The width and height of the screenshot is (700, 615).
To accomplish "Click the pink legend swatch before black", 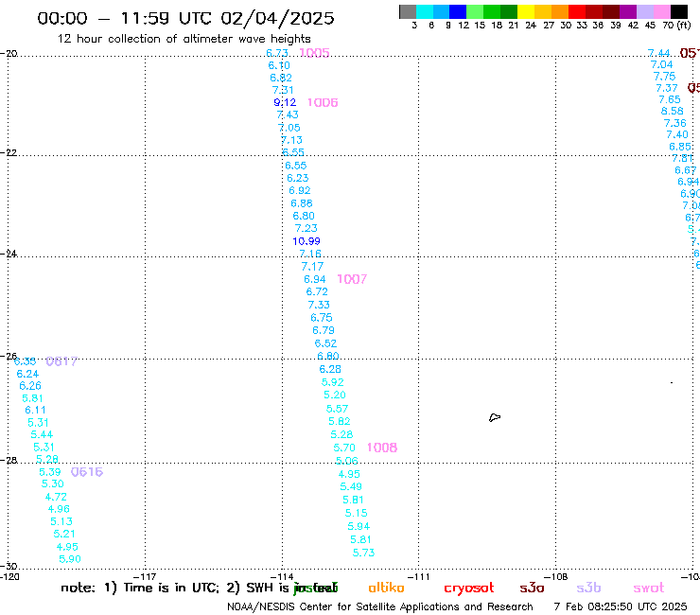I will click(661, 11).
